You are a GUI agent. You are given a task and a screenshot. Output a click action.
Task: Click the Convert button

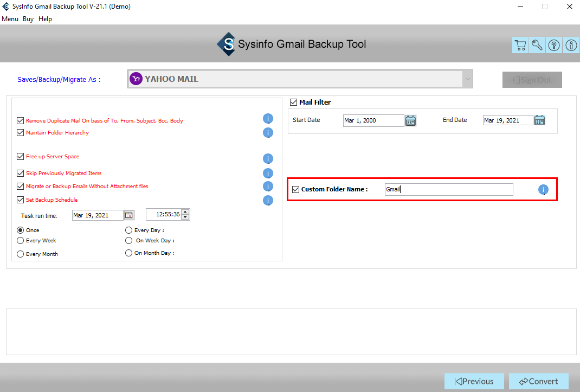click(x=539, y=381)
